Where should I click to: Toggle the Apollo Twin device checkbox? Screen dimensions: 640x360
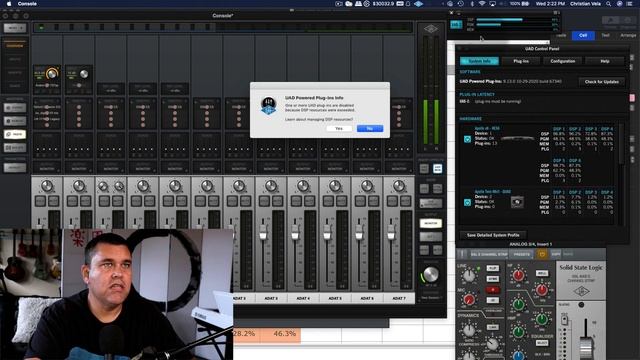click(x=467, y=202)
